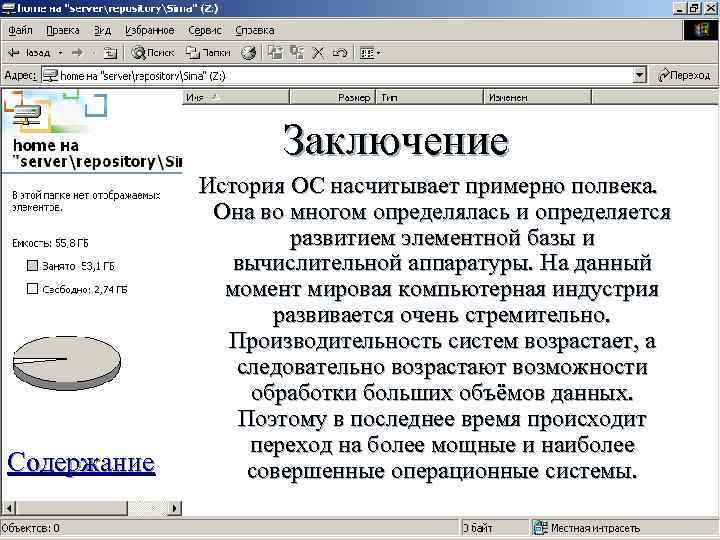Sort by the Изменен column header

tap(538, 97)
